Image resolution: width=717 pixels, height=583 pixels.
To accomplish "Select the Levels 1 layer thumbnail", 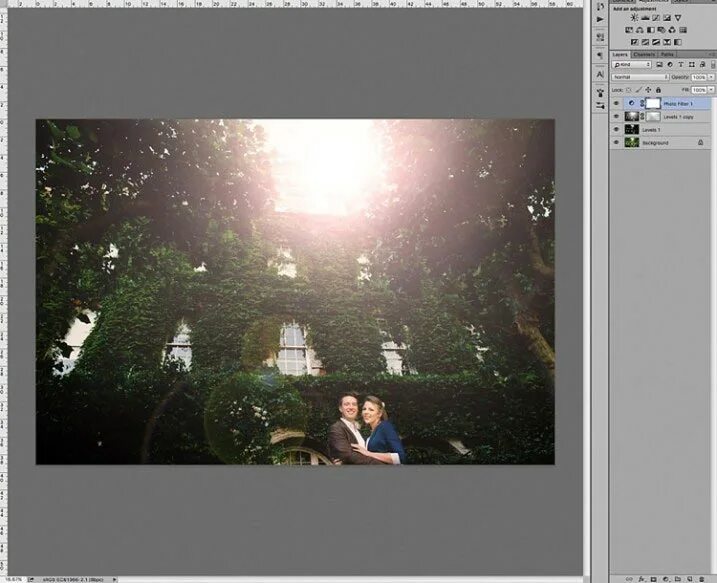I will coord(631,129).
